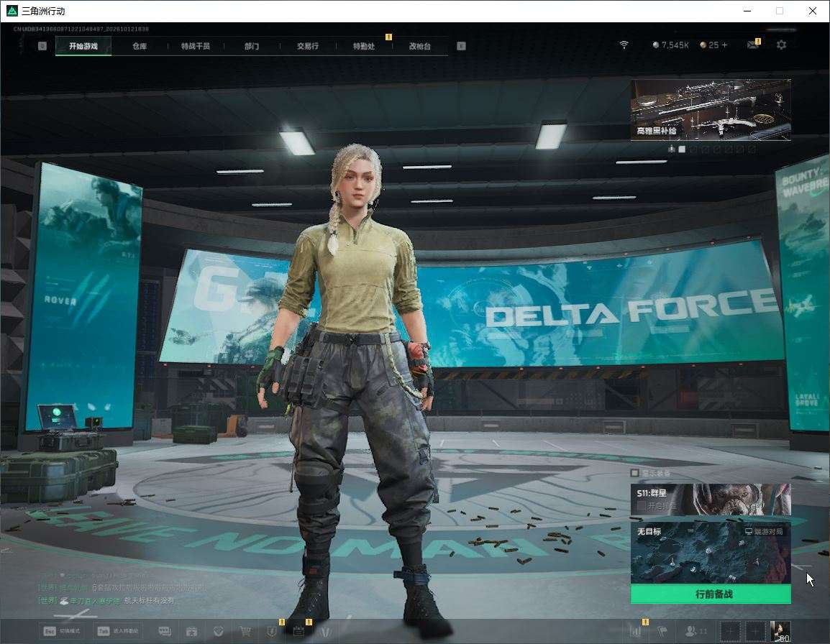This screenshot has height=644, width=830.
Task: Click the player avatar in bottom bar
Action: pos(780,631)
